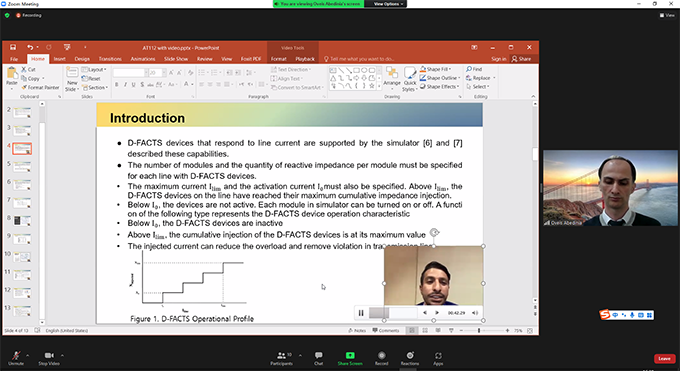Click the Format Painter tool

pyautogui.click(x=40, y=87)
